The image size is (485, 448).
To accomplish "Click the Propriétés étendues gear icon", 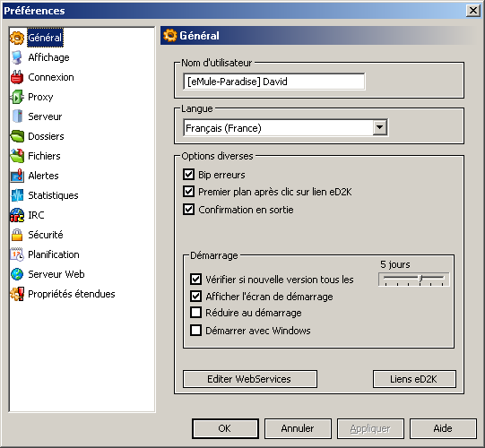I will pos(17,294).
